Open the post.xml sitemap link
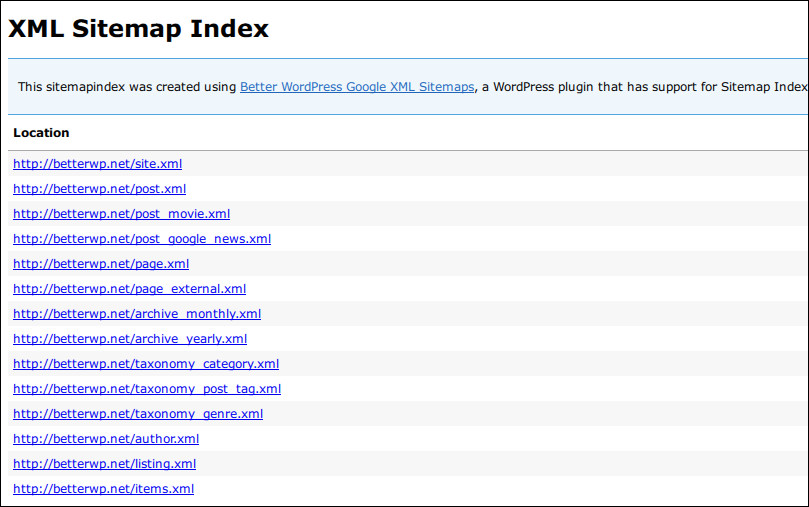Screen dimensions: 809x507 click(99, 189)
